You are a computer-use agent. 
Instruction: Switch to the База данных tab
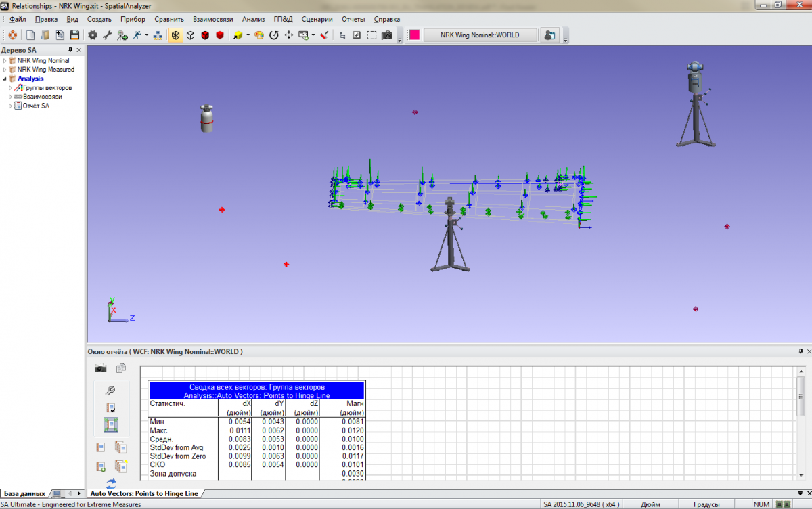[x=25, y=493]
